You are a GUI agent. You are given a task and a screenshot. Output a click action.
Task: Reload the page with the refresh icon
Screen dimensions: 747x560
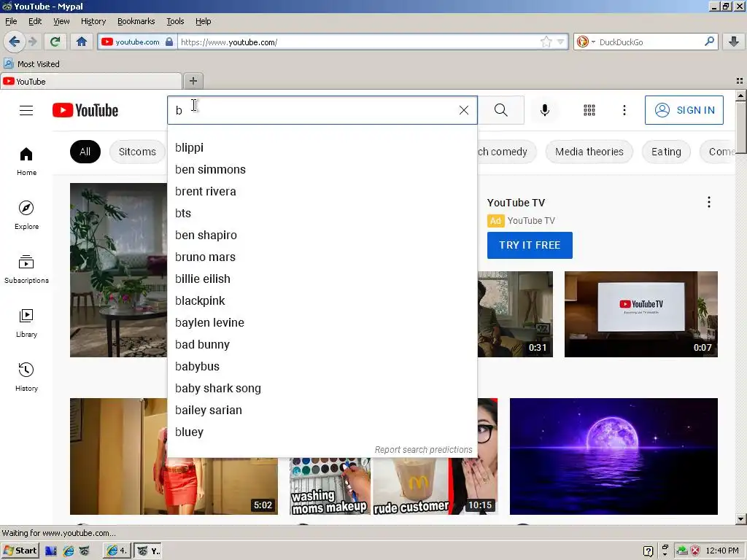tap(55, 42)
